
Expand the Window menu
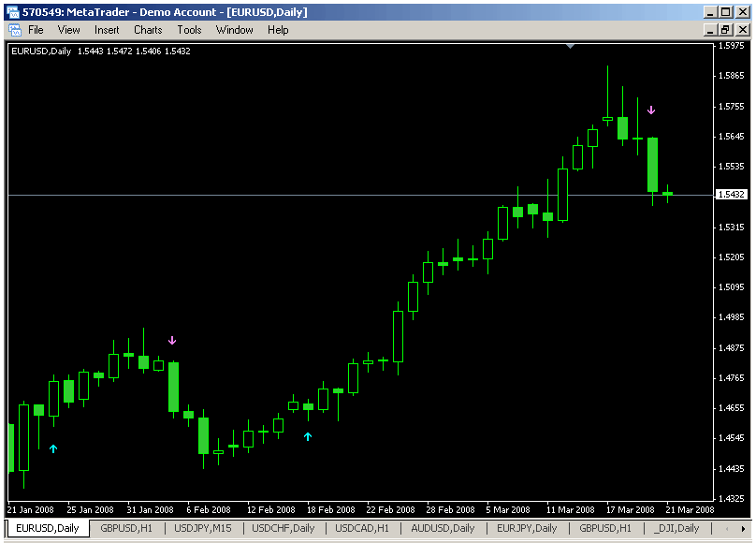234,30
